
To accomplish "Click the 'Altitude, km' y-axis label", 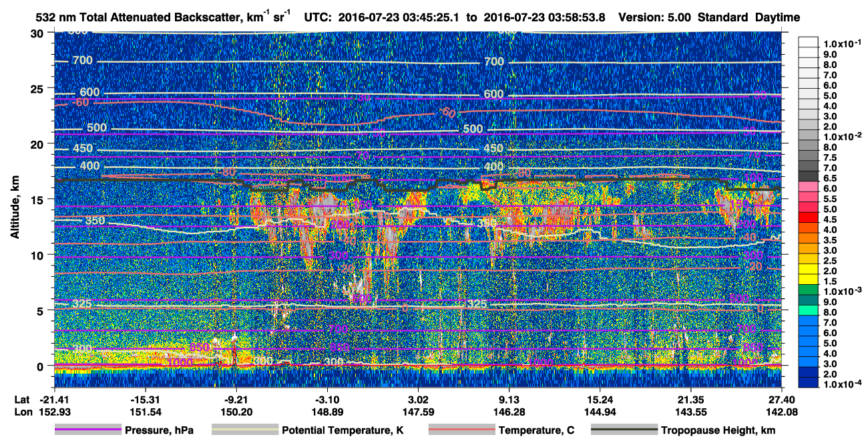I will [x=15, y=209].
